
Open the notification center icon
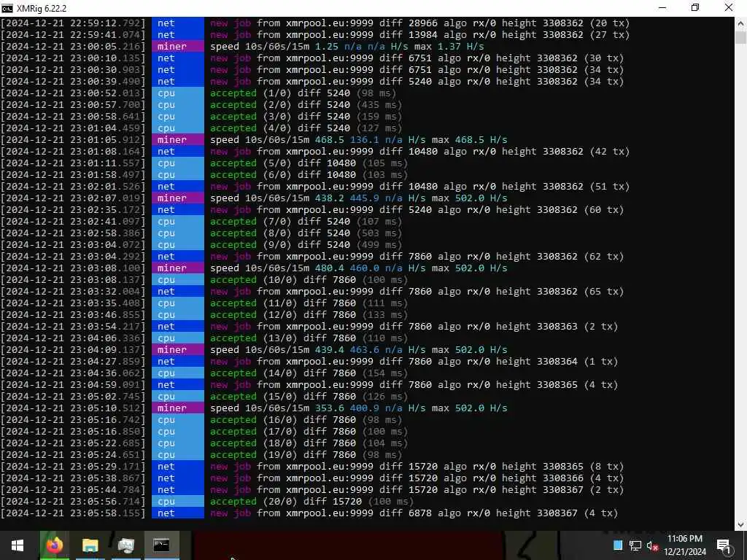724,545
